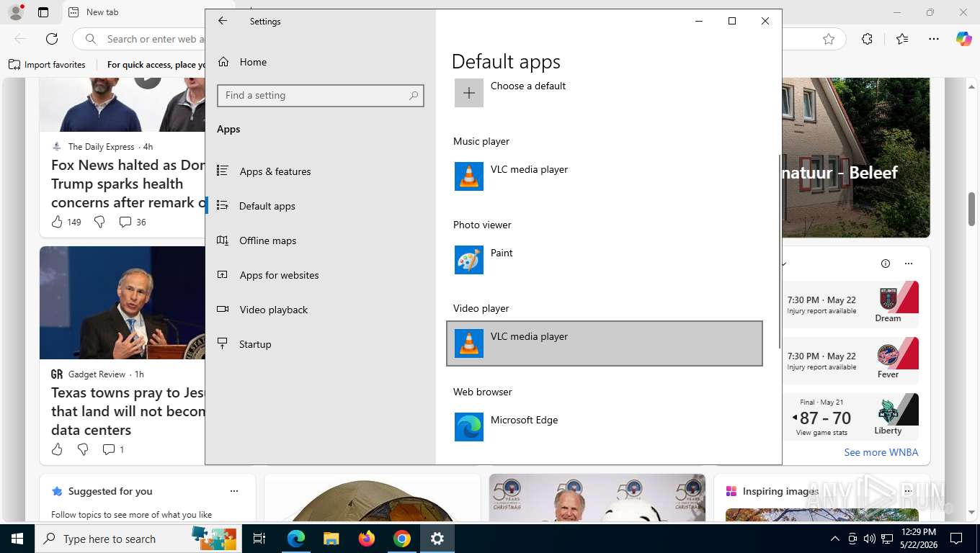
Task: Click Import favorites in Edge bar
Action: [47, 65]
